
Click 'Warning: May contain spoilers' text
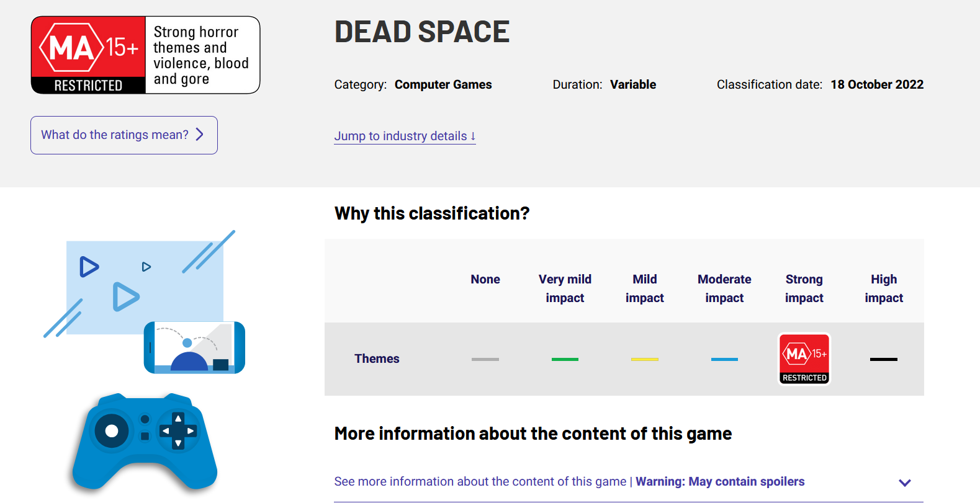click(x=720, y=481)
